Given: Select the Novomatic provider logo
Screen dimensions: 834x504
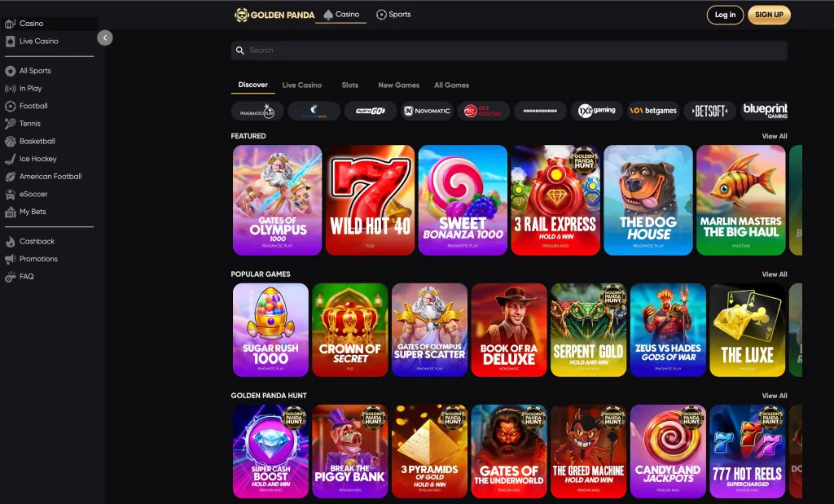Looking at the screenshot, I should (x=427, y=111).
